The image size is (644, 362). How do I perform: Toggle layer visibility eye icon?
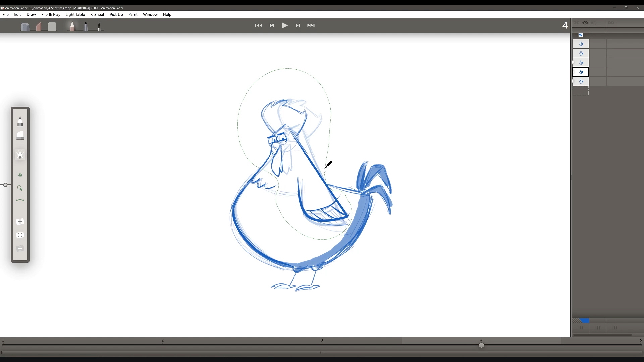[585, 23]
